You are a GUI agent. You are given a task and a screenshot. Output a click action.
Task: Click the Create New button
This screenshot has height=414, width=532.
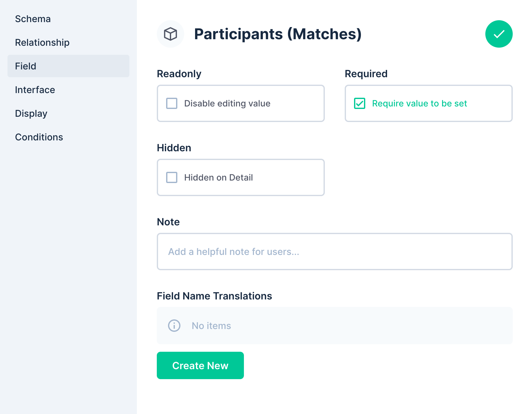(200, 365)
